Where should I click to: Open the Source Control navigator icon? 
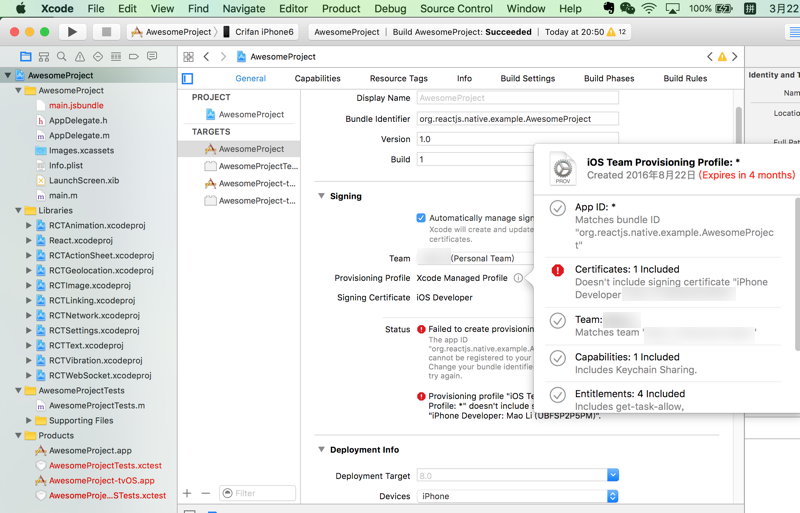[x=44, y=56]
